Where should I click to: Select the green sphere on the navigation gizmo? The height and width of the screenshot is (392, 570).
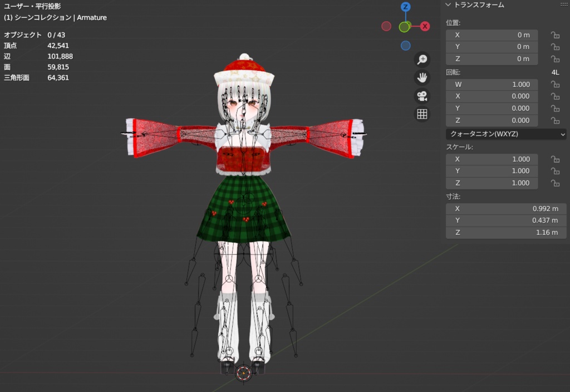click(x=405, y=26)
